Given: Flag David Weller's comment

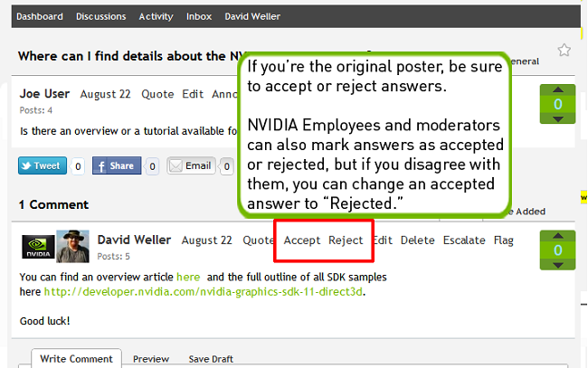Looking at the screenshot, I should point(504,241).
